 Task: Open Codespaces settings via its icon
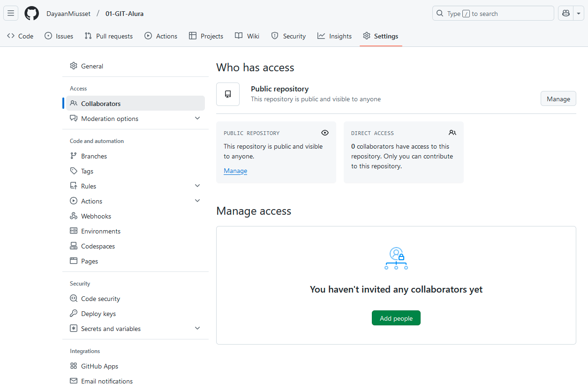coord(74,246)
